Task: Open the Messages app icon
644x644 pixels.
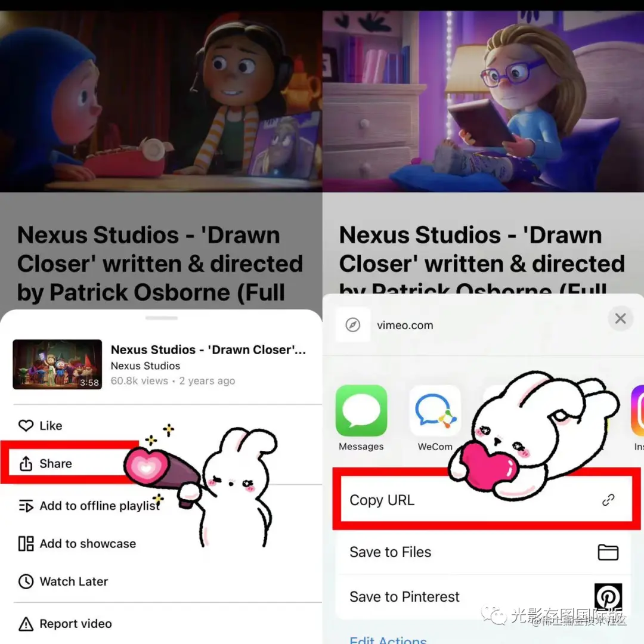Action: 361,410
